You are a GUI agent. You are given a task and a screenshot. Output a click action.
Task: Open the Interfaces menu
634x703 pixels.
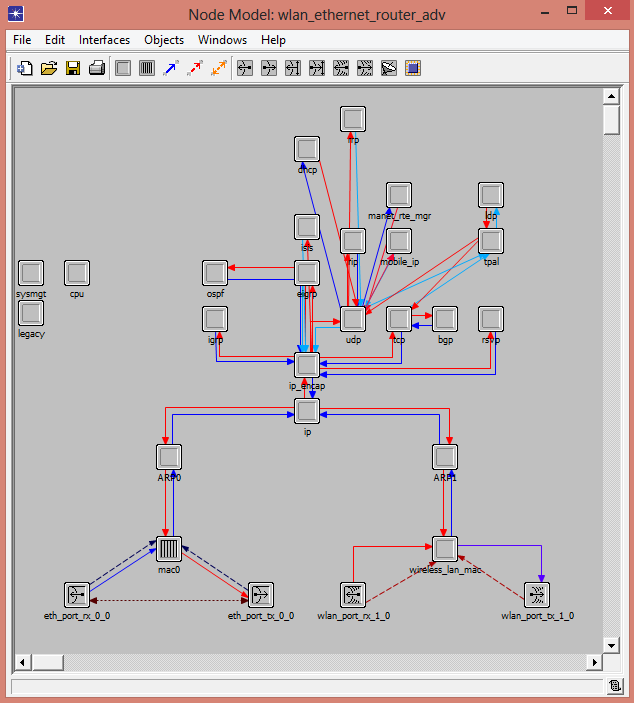pyautogui.click(x=104, y=40)
